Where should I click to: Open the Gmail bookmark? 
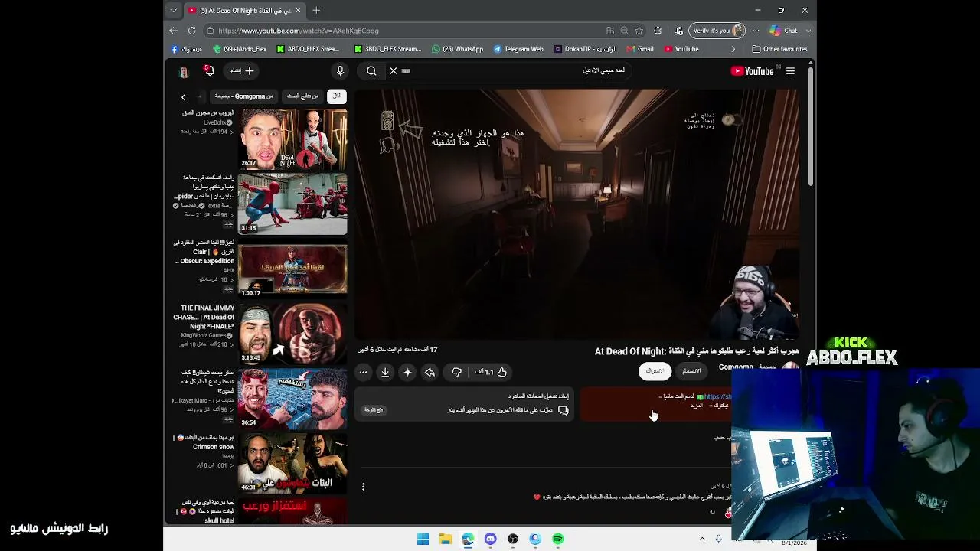pyautogui.click(x=640, y=49)
